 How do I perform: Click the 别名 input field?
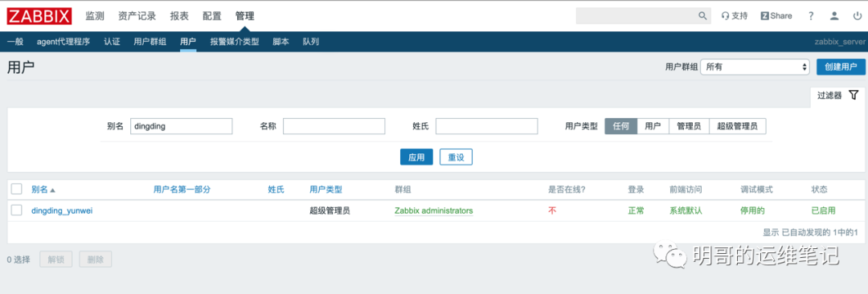click(x=181, y=126)
